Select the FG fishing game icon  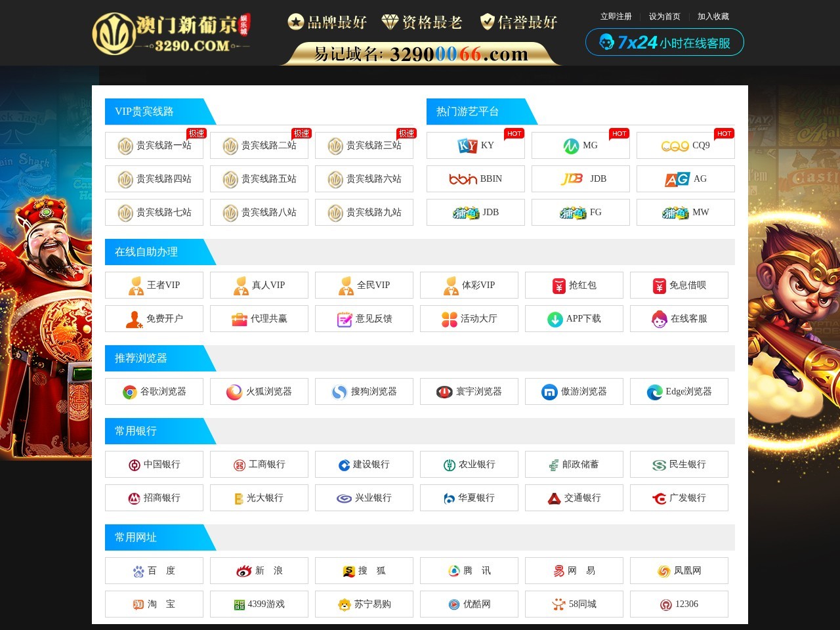coord(573,213)
